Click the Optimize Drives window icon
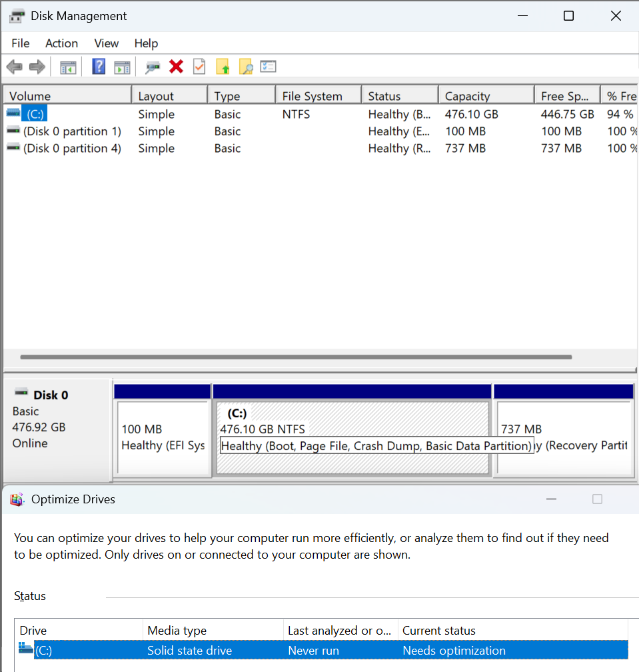639x672 pixels. [17, 499]
